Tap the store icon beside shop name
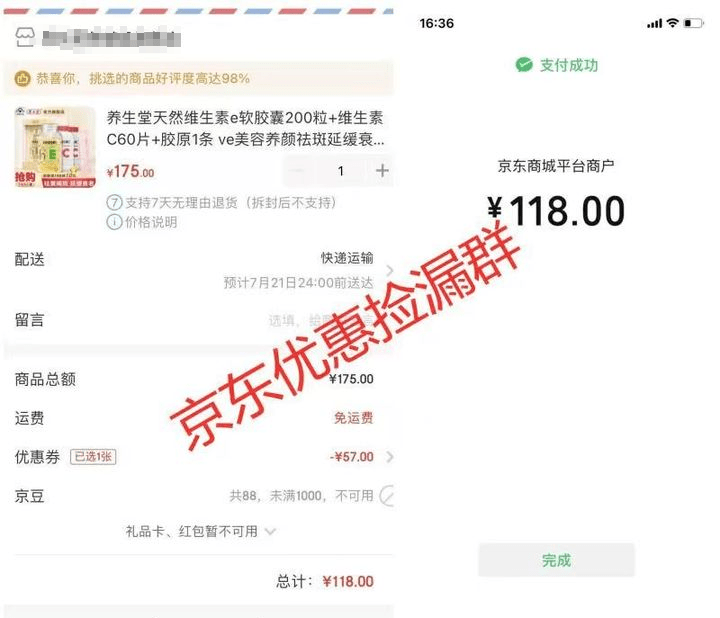Image resolution: width=720 pixels, height=618 pixels. [25, 37]
